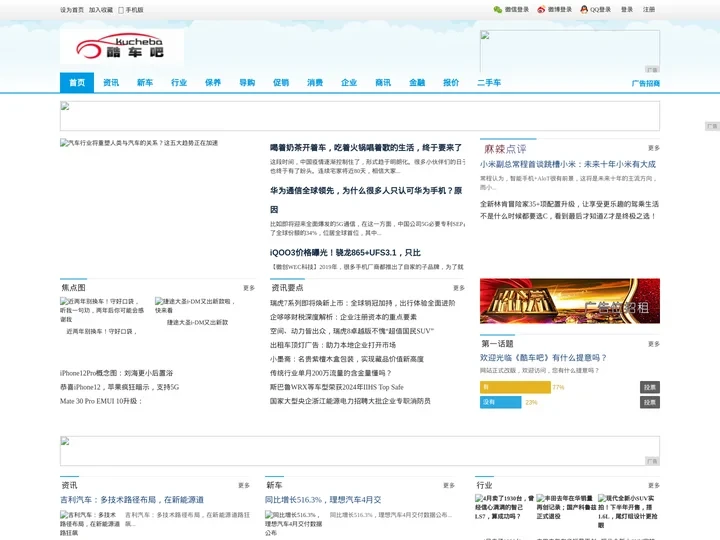Image resolution: width=720 pixels, height=540 pixels.
Task: Click the Weibo login icon
Action: (541, 10)
